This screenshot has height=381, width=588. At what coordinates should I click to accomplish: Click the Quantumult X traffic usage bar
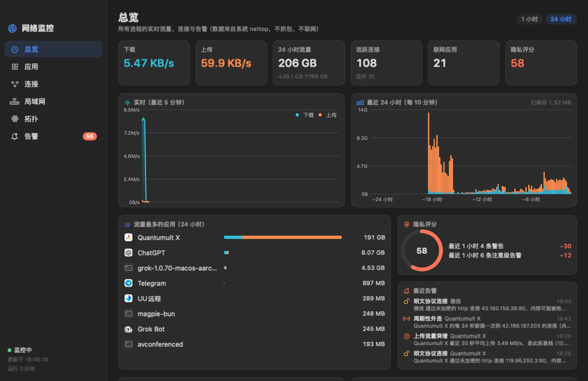coord(283,237)
